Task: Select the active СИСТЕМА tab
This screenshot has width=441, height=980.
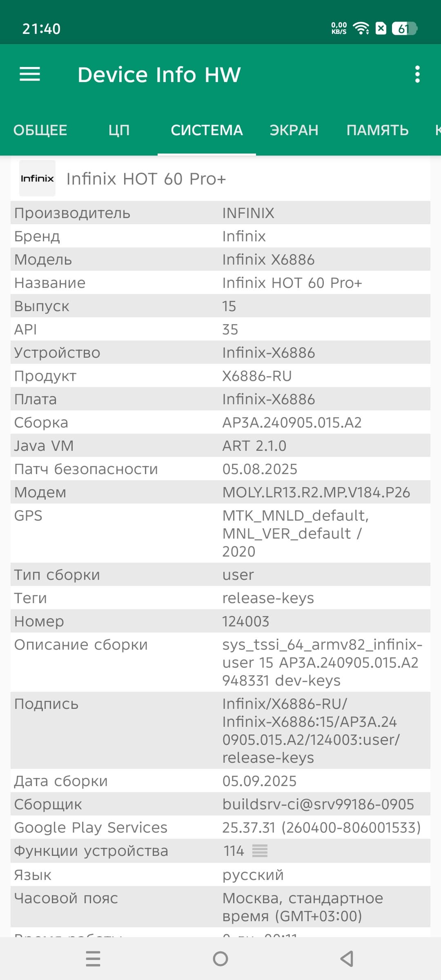Action: (207, 130)
